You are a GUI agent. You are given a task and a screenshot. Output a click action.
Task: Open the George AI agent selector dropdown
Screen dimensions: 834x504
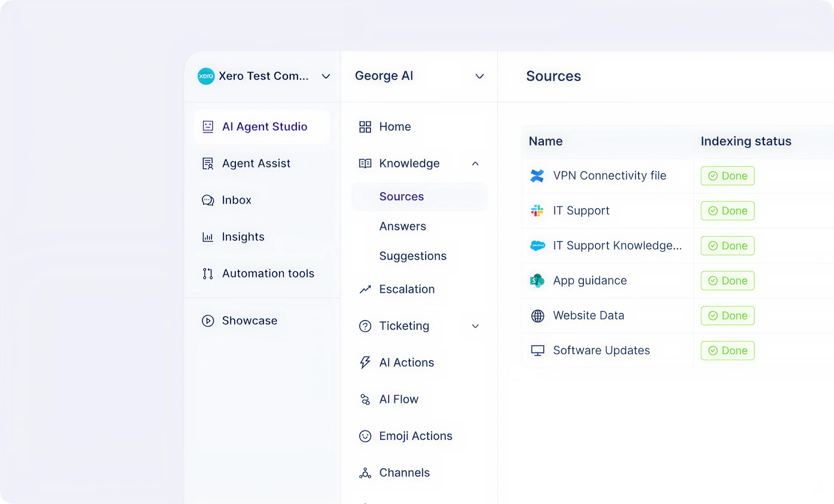pos(480,76)
